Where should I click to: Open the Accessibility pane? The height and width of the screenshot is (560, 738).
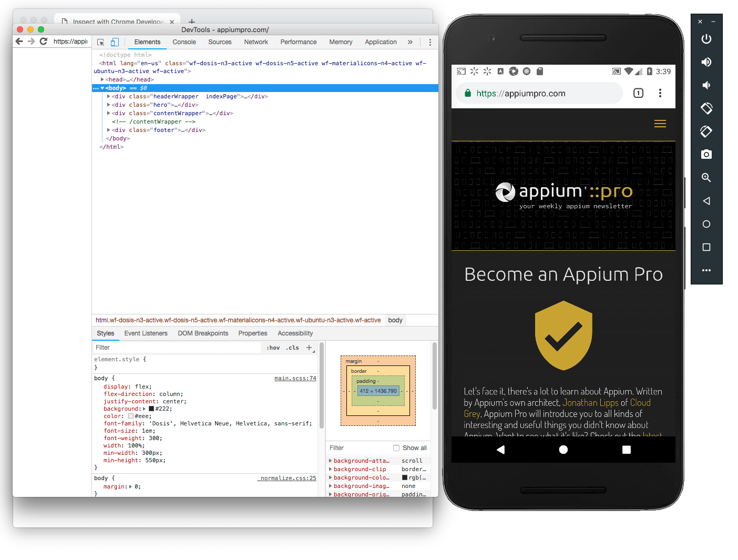(x=295, y=333)
